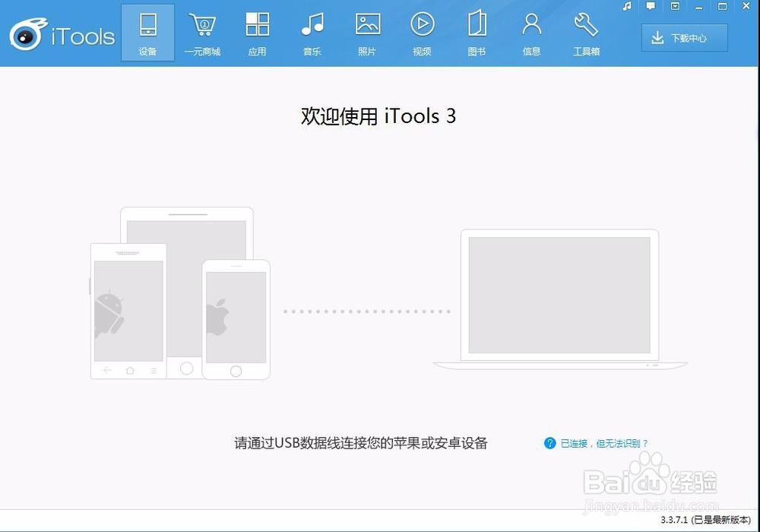760x532 pixels.
Task: Click the Android phone illustration
Action: coord(128,311)
